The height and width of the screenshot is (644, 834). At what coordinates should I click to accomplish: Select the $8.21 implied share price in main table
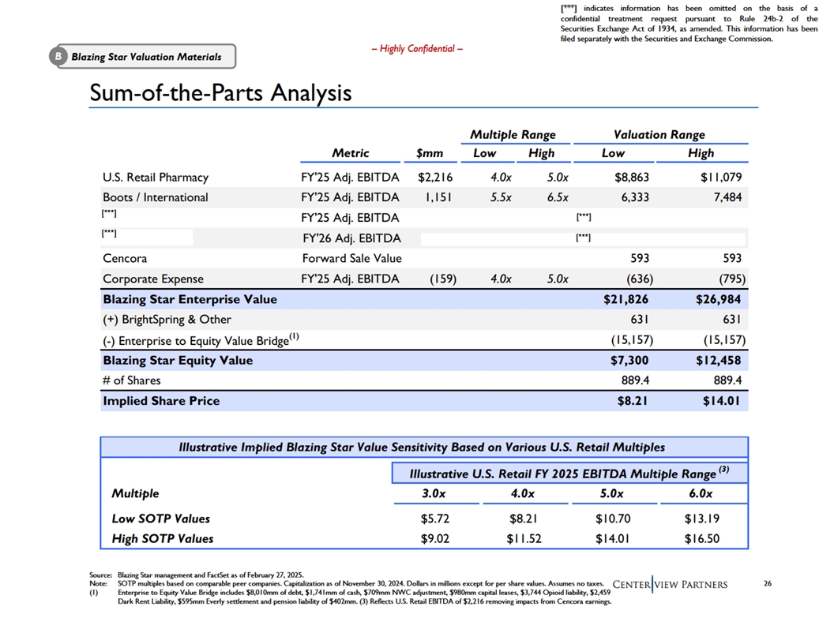click(633, 401)
